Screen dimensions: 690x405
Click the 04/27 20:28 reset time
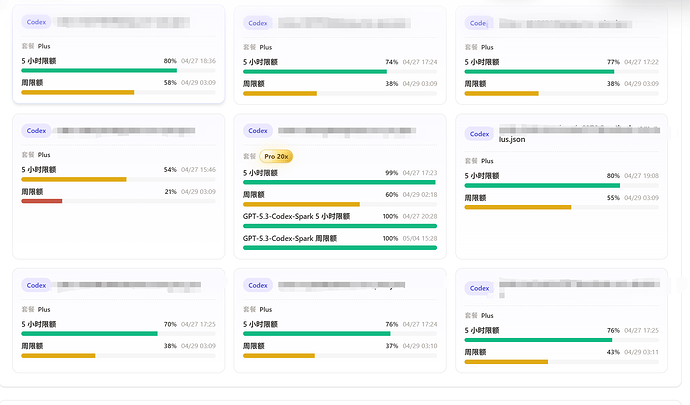click(x=420, y=216)
